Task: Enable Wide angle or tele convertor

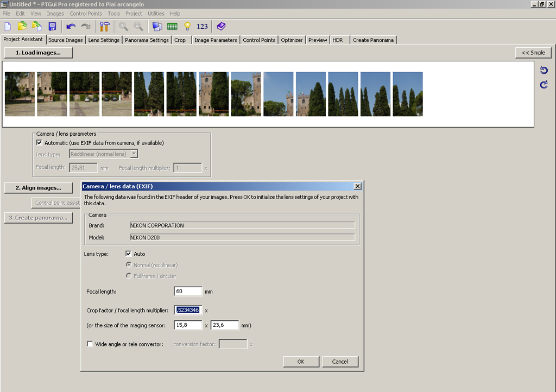Action: tap(90, 344)
